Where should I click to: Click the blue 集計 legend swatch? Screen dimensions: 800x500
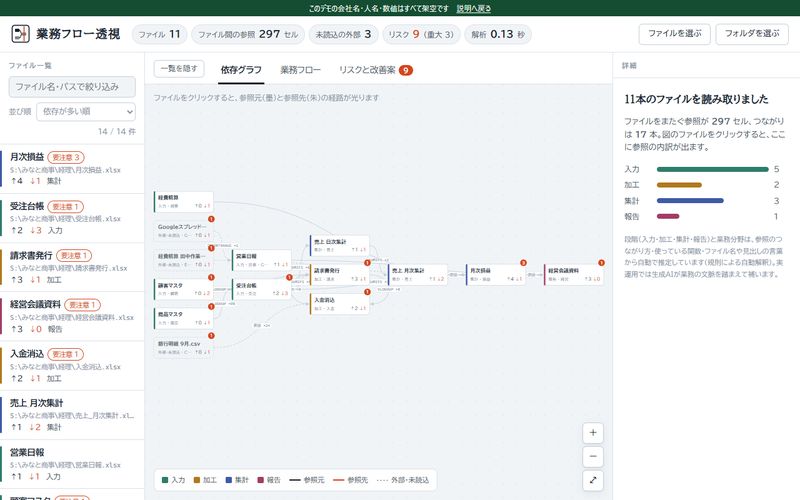229,480
